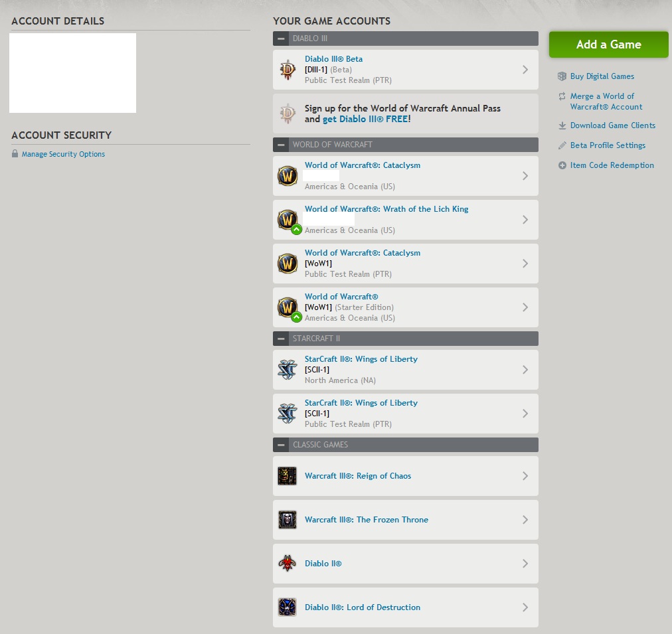Open chevron on Warcraft III Frozen Throne row
This screenshot has height=634, width=672.
525,520
